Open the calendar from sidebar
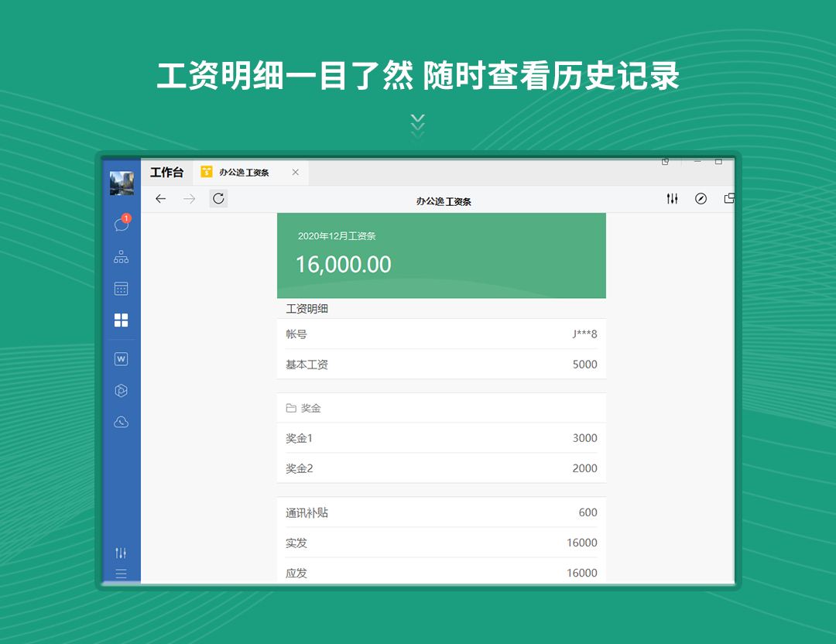 (121, 289)
